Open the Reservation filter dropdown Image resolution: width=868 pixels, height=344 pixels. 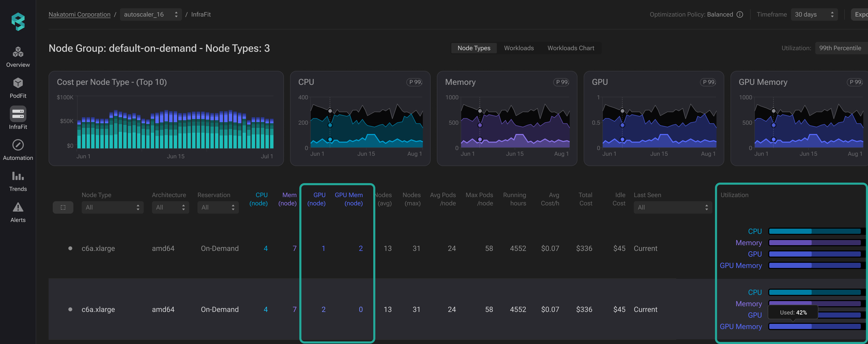point(218,207)
